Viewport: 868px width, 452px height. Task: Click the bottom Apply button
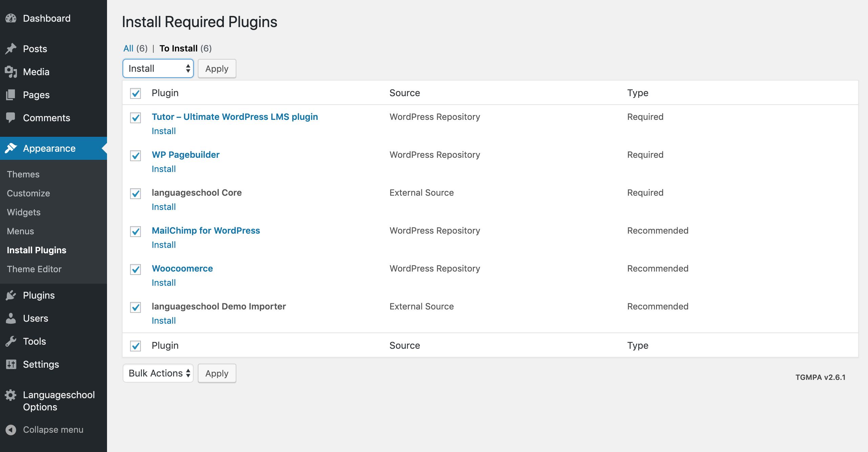tap(217, 373)
